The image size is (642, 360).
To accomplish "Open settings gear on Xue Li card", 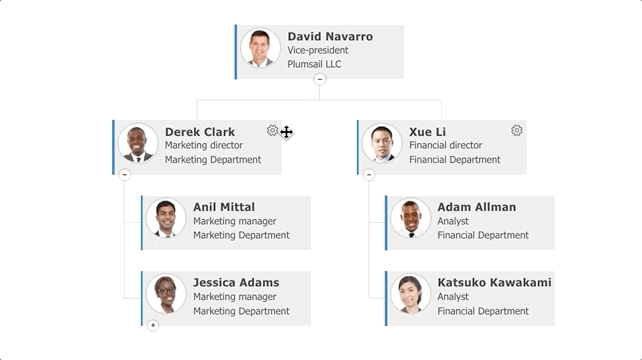I will coord(517,131).
